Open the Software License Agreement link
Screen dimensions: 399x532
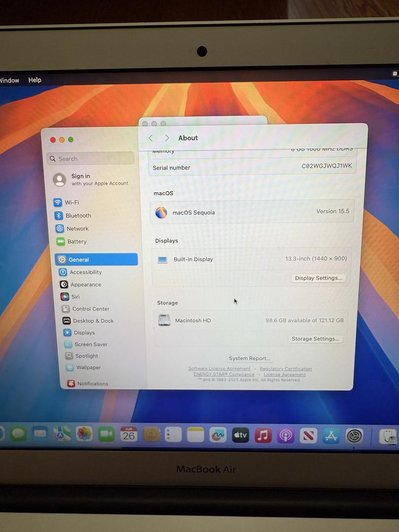[x=219, y=369]
